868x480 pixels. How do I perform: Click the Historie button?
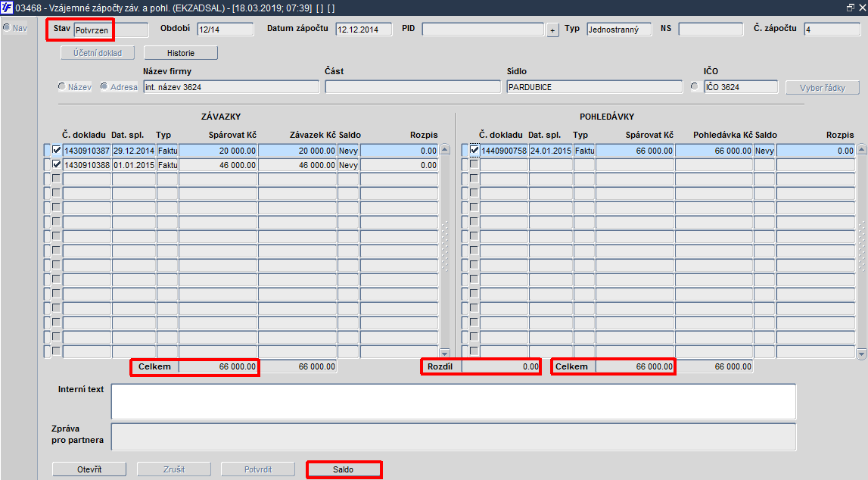(180, 53)
